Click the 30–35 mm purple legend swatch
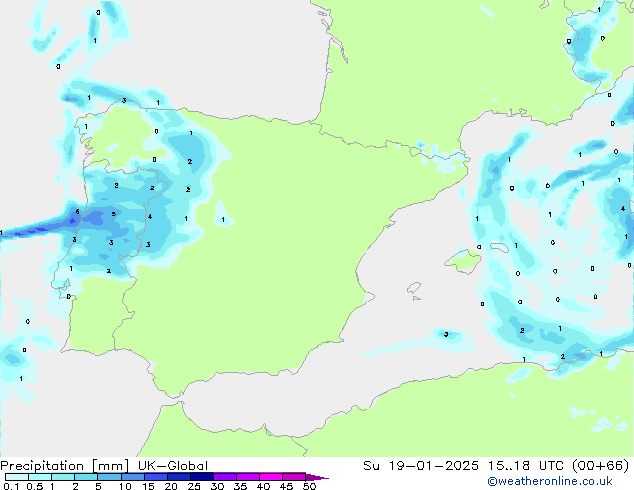 click(x=225, y=477)
